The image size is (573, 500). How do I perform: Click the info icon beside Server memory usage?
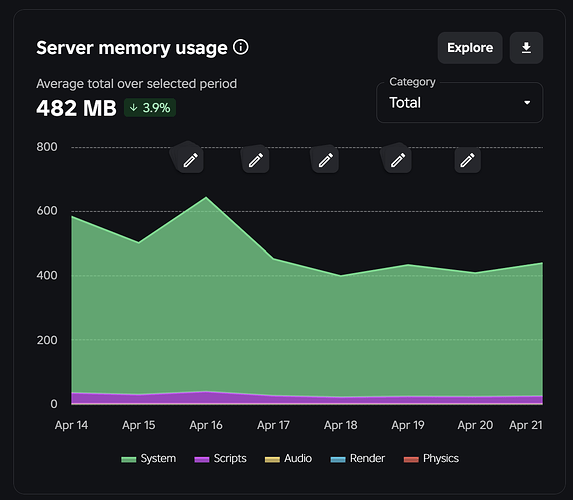[x=240, y=47]
